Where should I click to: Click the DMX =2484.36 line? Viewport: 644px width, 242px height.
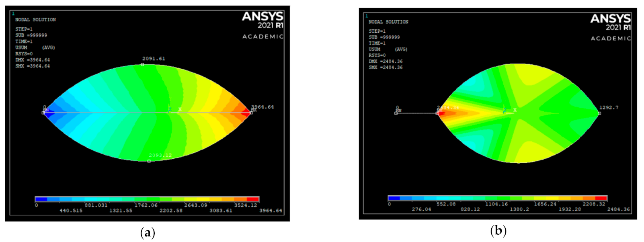[x=386, y=62]
